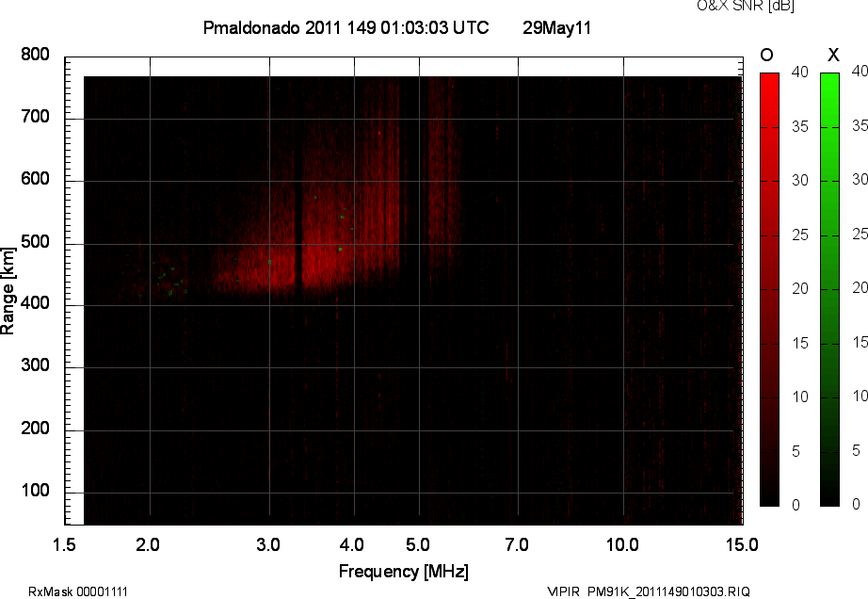Click the 25 label on the O scale
Image resolution: width=868 pixels, height=599 pixels.
(x=800, y=235)
